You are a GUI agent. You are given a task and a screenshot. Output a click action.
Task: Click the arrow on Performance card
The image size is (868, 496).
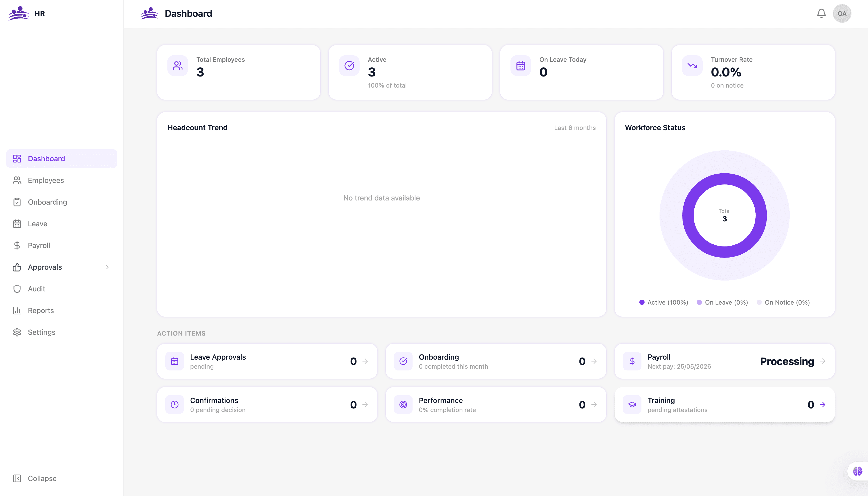[x=594, y=404]
